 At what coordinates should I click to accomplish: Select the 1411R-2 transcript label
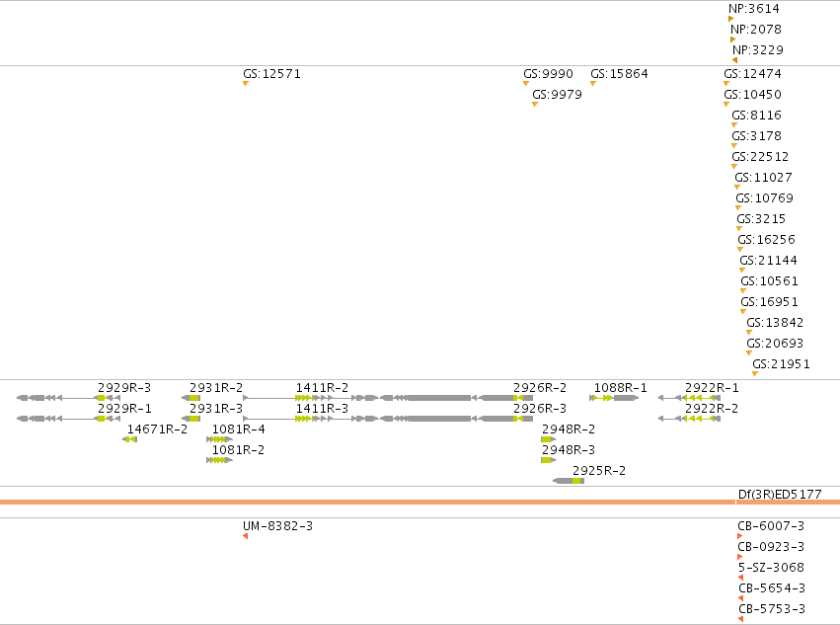[x=322, y=388]
